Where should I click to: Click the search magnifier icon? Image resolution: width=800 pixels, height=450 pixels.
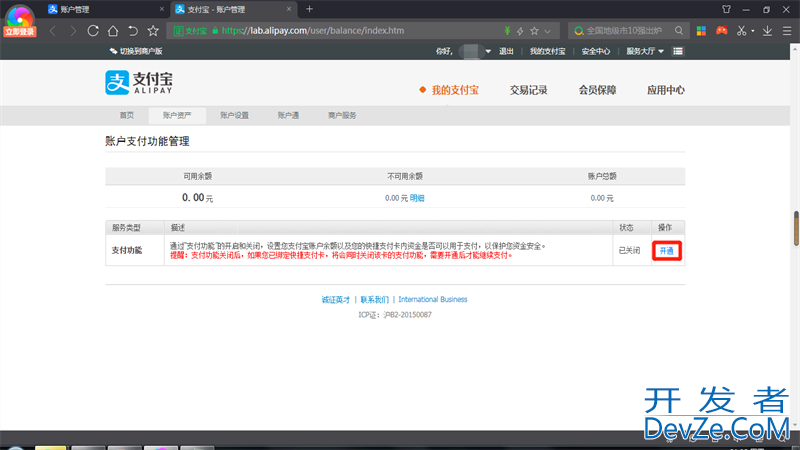[x=679, y=31]
